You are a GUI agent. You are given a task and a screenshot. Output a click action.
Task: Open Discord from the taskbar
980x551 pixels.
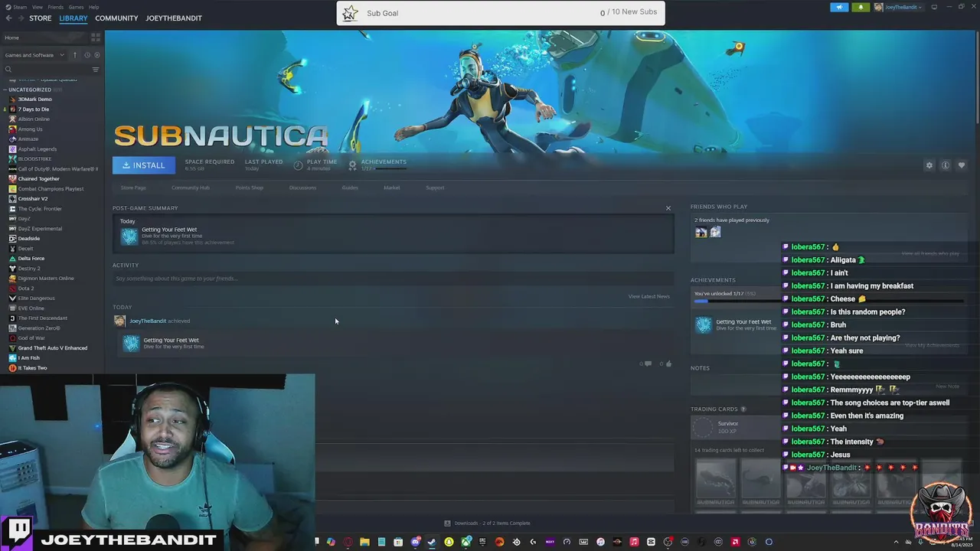(x=415, y=542)
